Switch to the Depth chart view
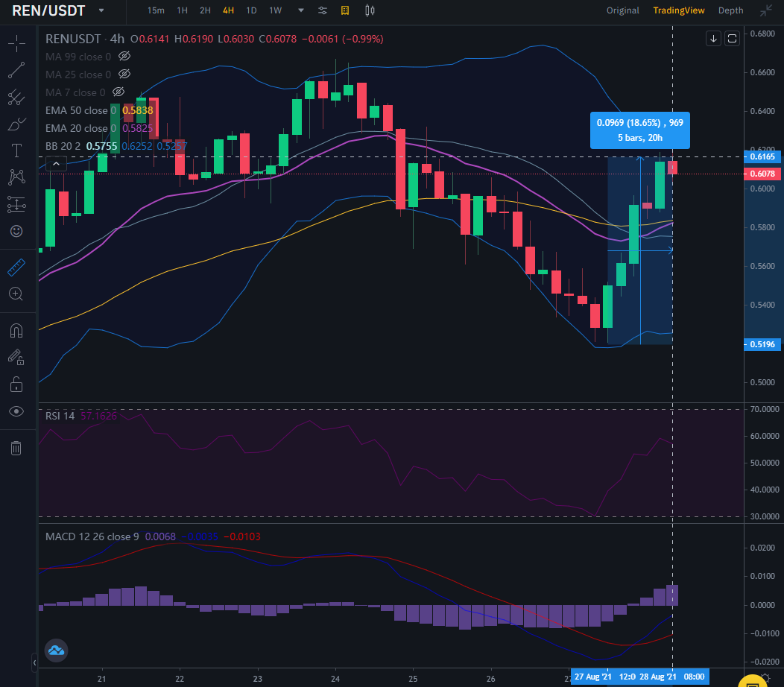Viewport: 784px width, 687px height. (x=730, y=10)
